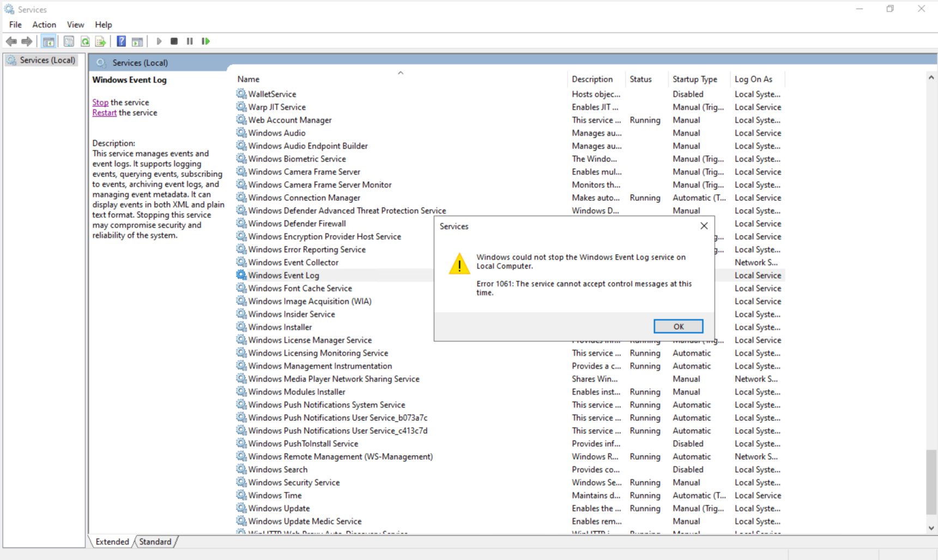Open the Help menu
The height and width of the screenshot is (560, 938).
[x=104, y=25]
